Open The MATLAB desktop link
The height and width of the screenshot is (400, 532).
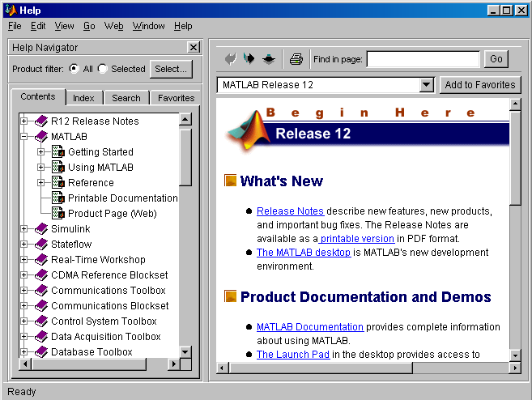pyautogui.click(x=304, y=252)
